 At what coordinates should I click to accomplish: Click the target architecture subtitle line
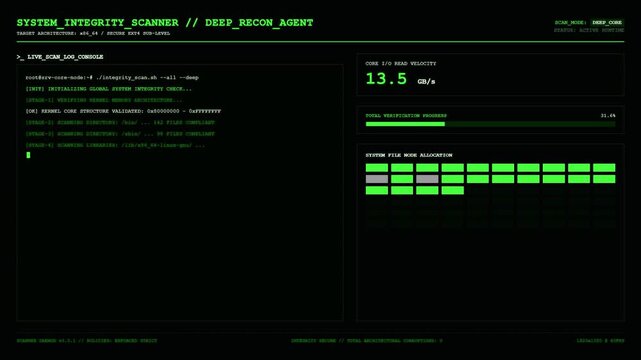coord(93,34)
